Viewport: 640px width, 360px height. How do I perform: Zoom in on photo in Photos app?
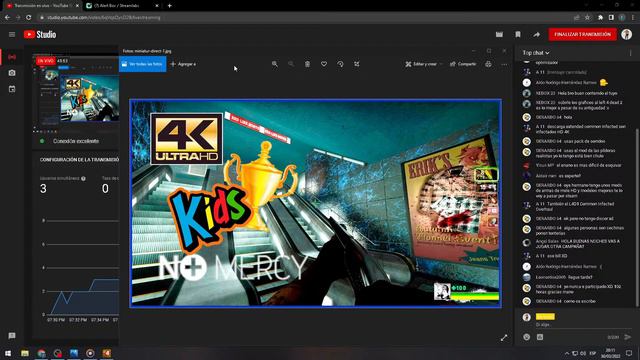[x=275, y=64]
